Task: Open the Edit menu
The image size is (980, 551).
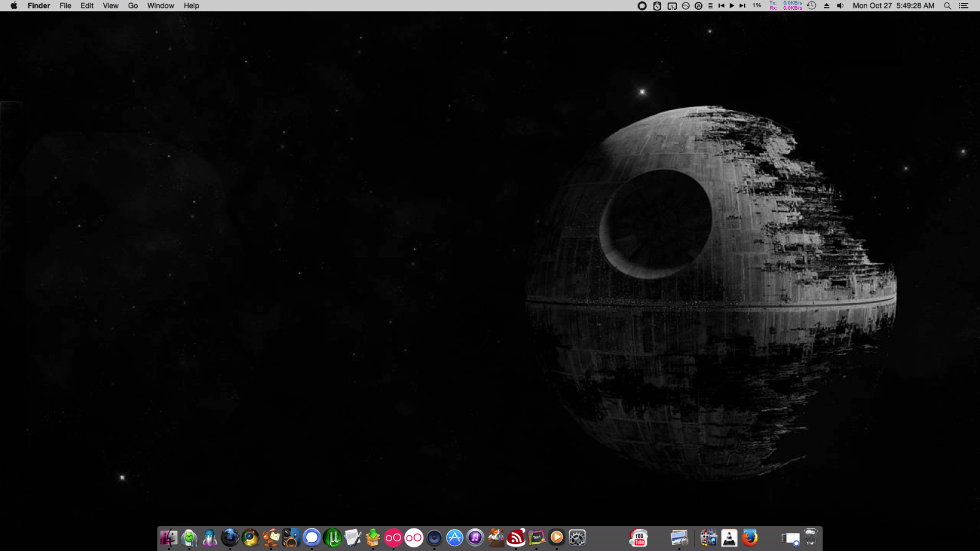Action: 87,6
